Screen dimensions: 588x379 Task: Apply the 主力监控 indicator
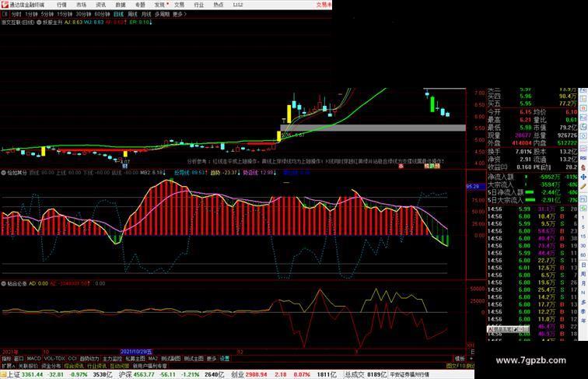(x=113, y=359)
